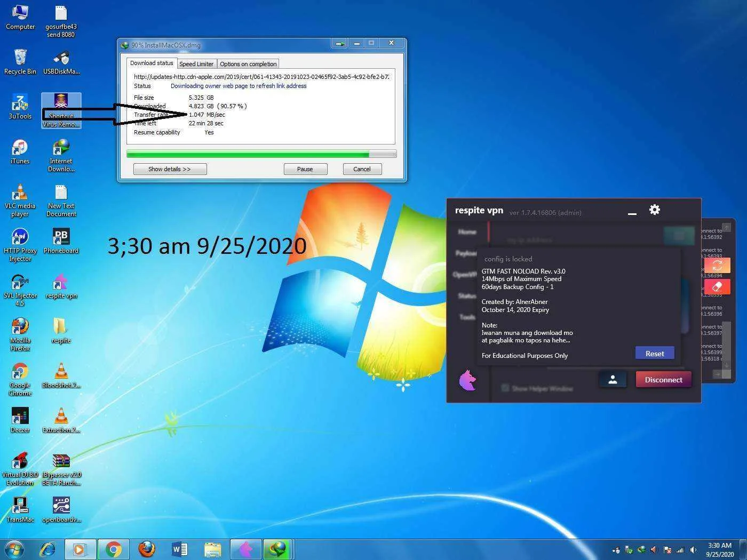Minimize the respite vpn window

coord(632,213)
